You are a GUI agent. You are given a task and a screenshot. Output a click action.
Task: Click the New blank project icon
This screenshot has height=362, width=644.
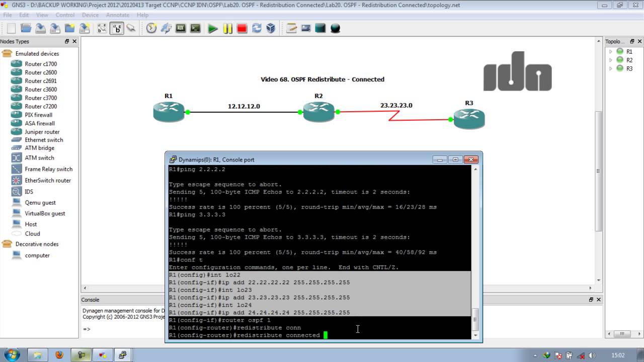point(11,28)
